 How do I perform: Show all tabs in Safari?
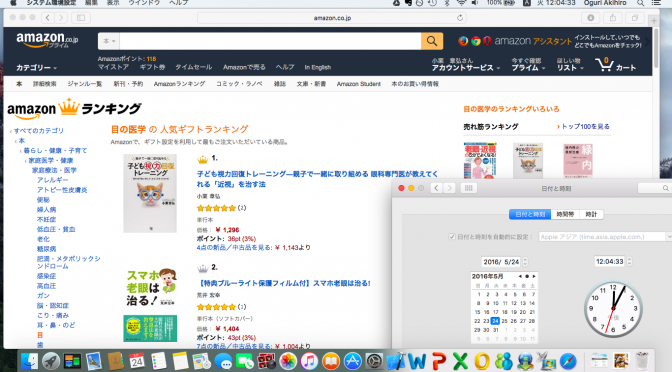click(635, 18)
